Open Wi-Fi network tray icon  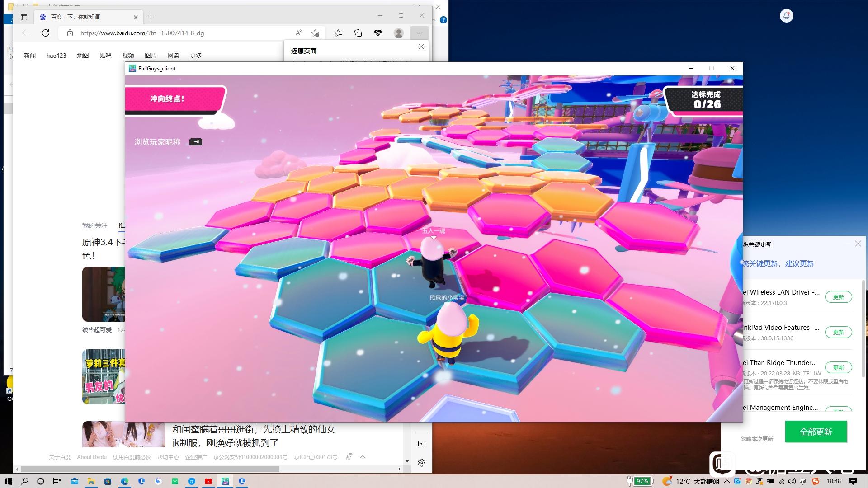tap(781, 481)
